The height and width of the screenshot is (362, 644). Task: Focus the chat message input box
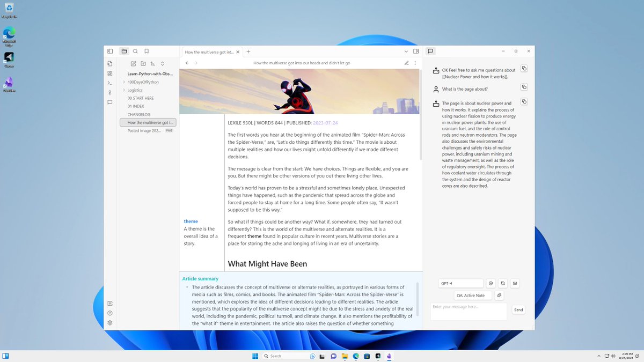tap(469, 312)
